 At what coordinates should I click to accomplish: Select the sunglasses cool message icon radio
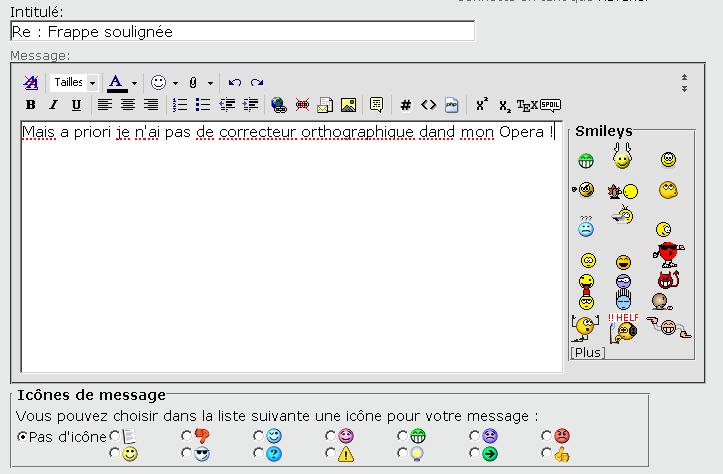186,454
